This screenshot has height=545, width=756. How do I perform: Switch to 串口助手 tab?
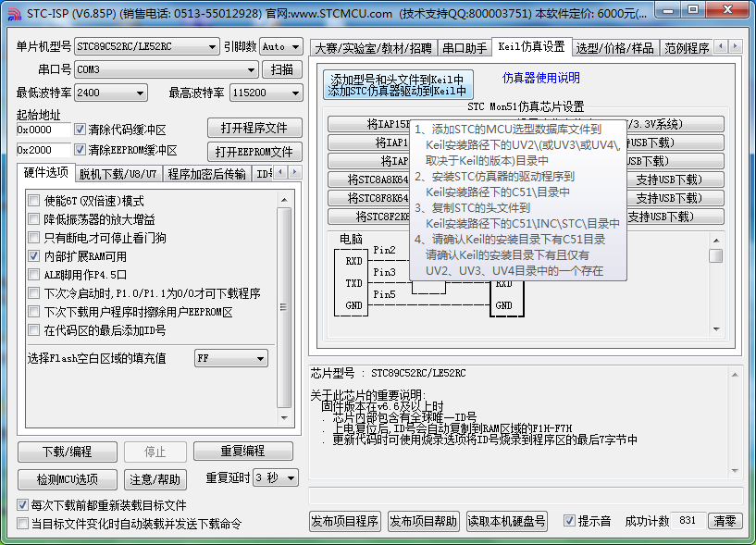point(465,48)
